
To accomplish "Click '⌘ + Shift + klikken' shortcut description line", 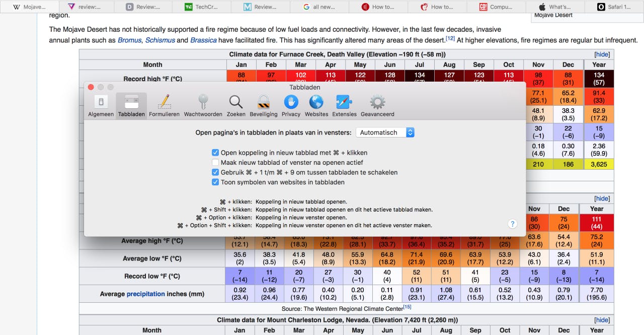I will pos(316,210).
